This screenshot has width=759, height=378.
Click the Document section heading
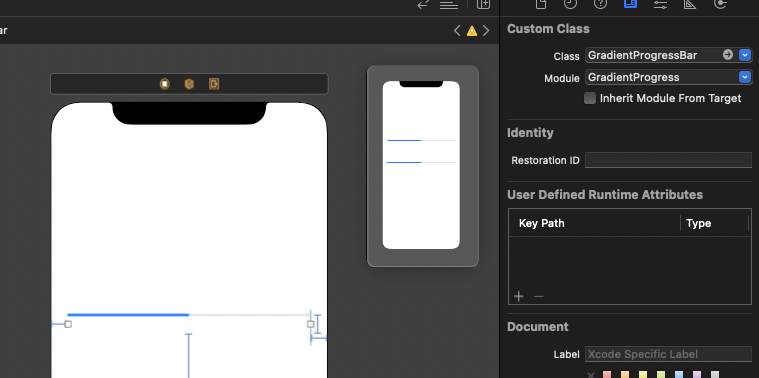[x=538, y=327]
